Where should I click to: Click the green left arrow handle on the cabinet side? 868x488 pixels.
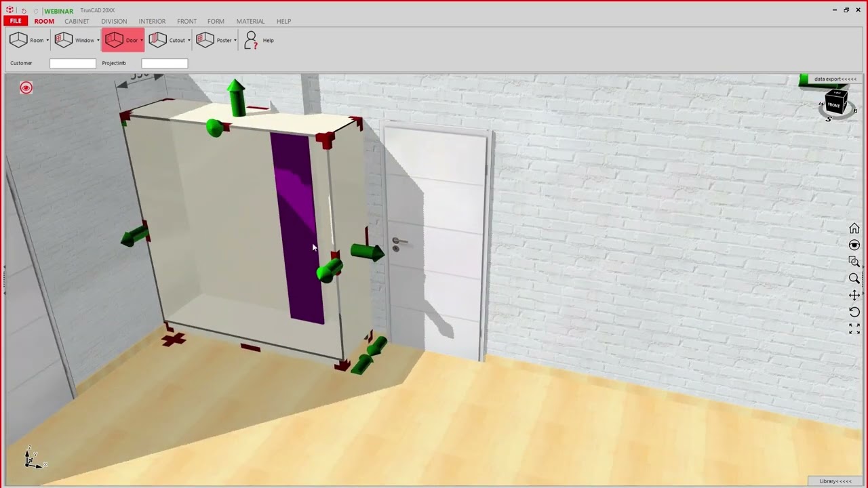134,235
